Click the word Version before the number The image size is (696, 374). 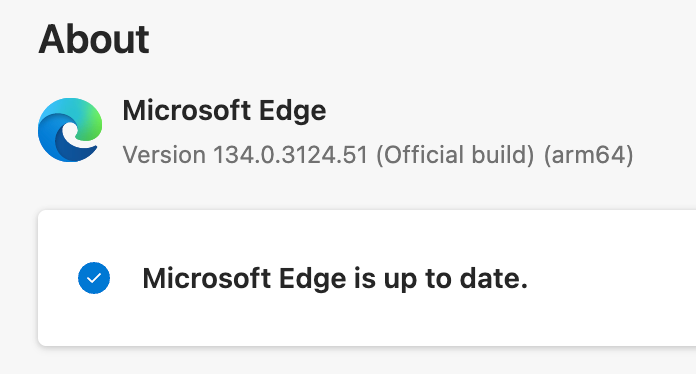tap(164, 155)
